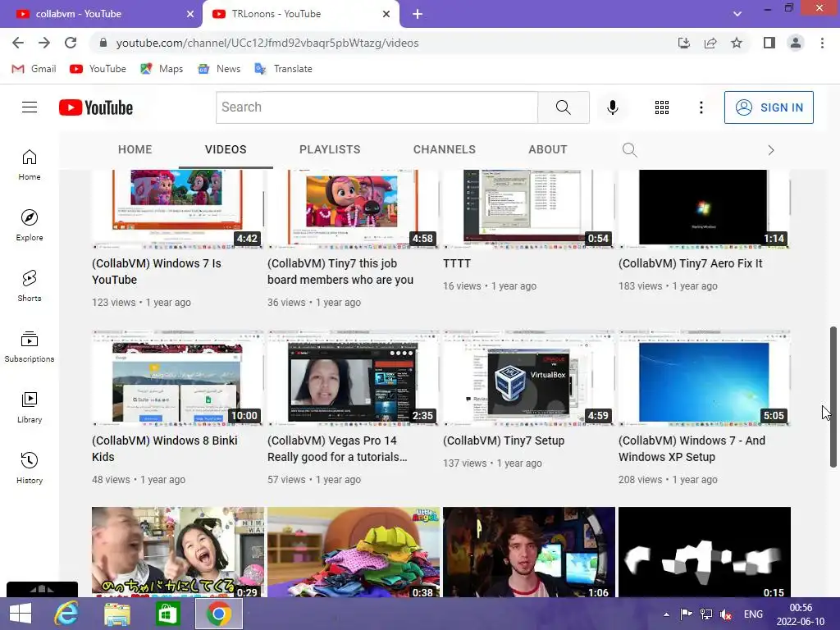Open the VirtualBox Tiny7 Setup thumbnail
Image resolution: width=840 pixels, height=630 pixels.
coord(529,378)
